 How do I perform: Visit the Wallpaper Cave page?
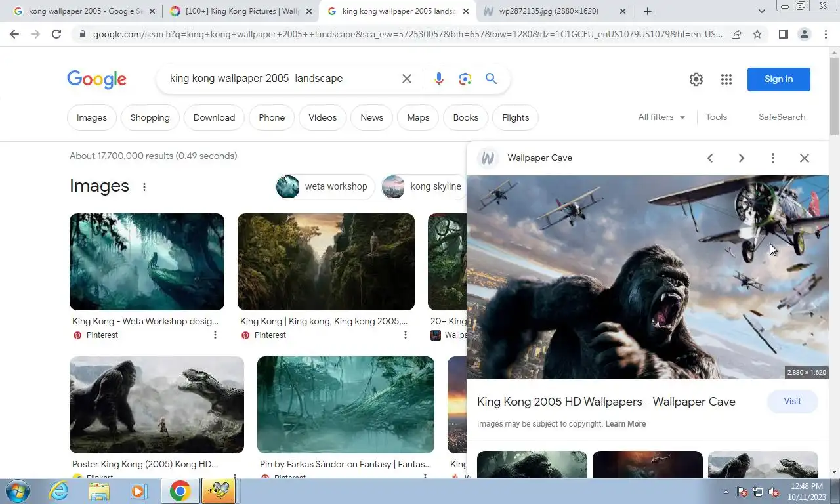point(792,402)
